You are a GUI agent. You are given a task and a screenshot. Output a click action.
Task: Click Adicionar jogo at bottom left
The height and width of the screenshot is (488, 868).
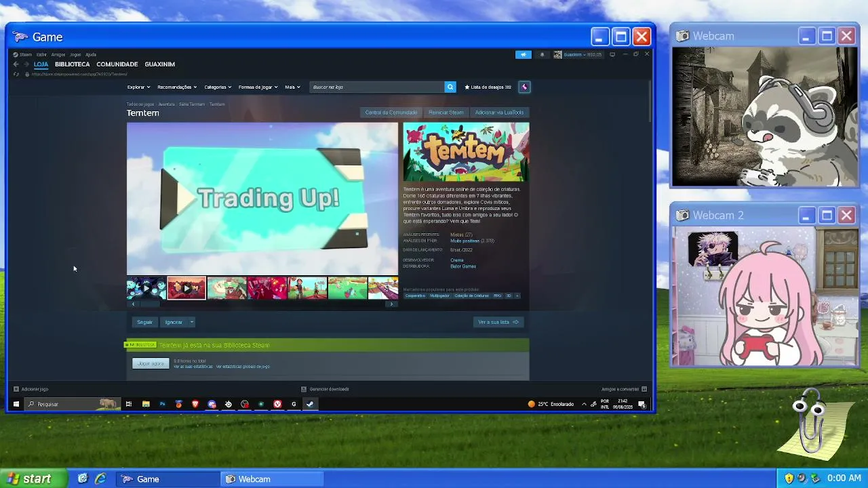click(31, 389)
